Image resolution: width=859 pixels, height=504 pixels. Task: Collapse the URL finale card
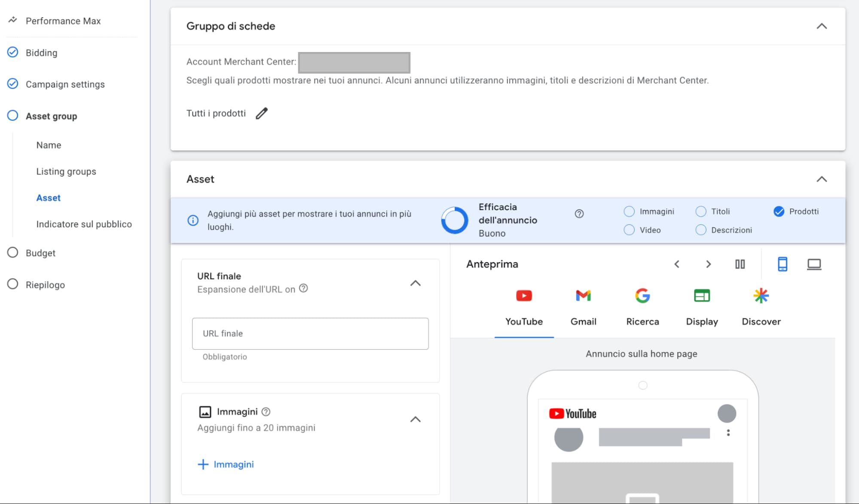point(415,283)
